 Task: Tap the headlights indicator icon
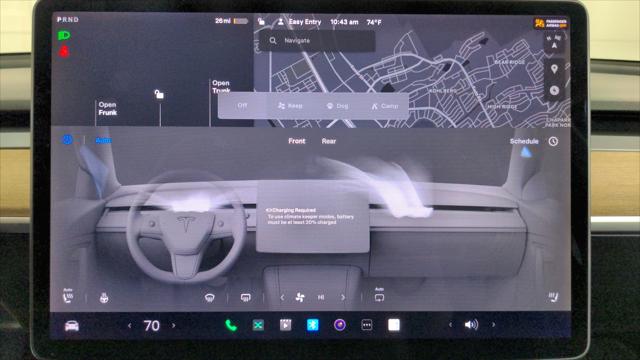click(64, 36)
